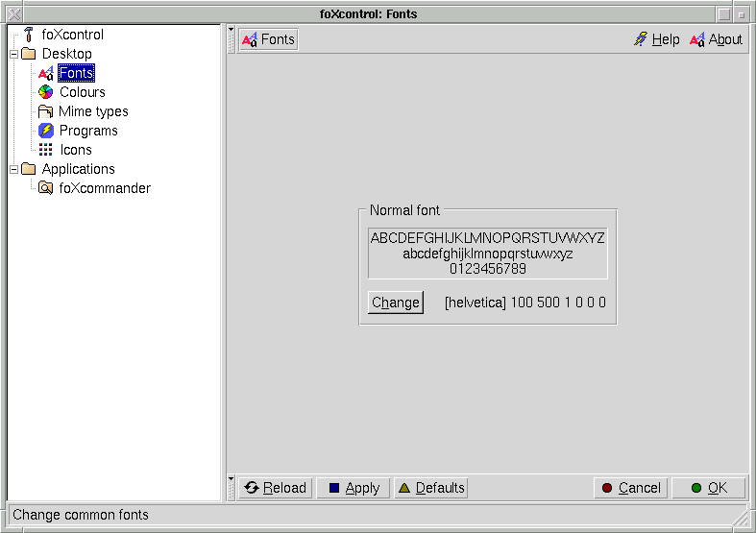Reload the settings

tap(276, 488)
